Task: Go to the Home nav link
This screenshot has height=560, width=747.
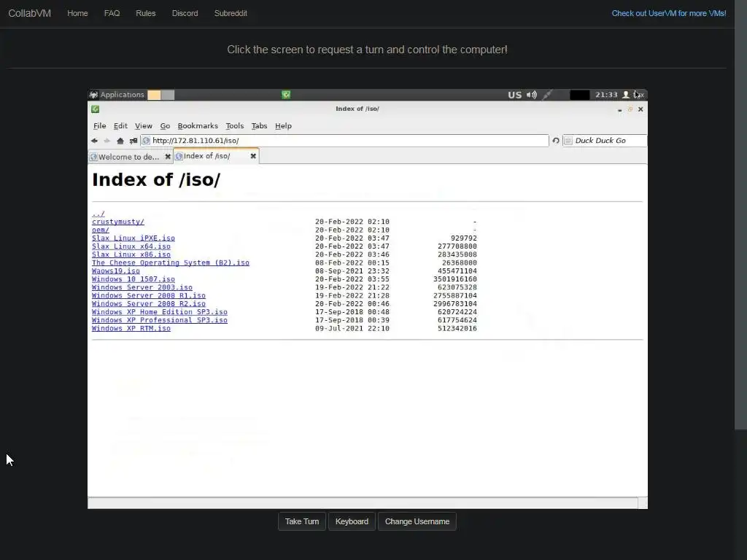Action: (x=77, y=13)
